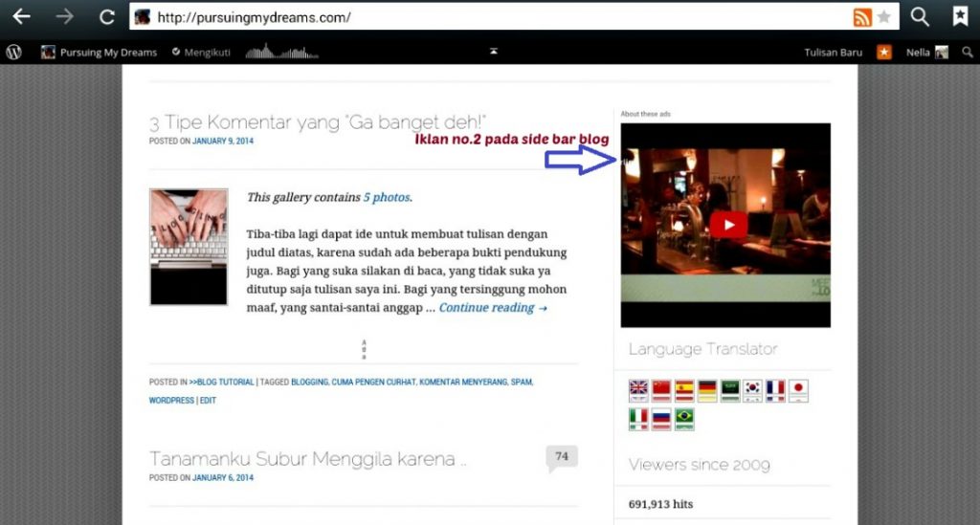Open the Continue reading link
The height and width of the screenshot is (525, 980).
[x=493, y=308]
